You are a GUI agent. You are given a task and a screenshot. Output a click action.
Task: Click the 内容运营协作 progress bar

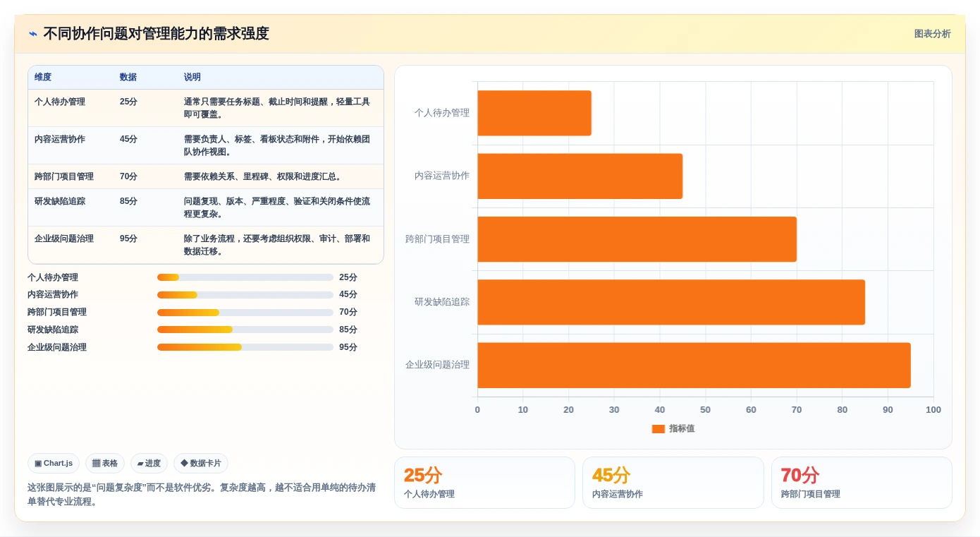click(245, 294)
